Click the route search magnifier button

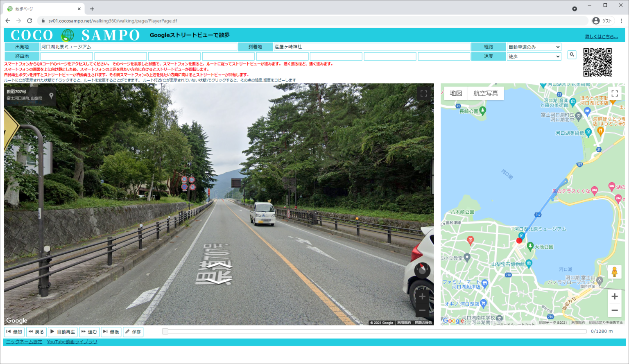coord(572,54)
